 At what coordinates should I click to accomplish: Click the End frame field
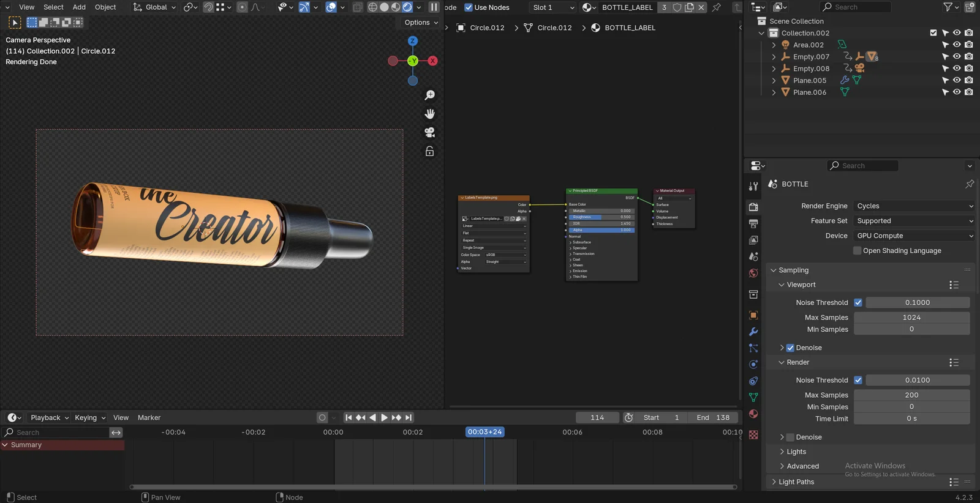[x=714, y=418]
